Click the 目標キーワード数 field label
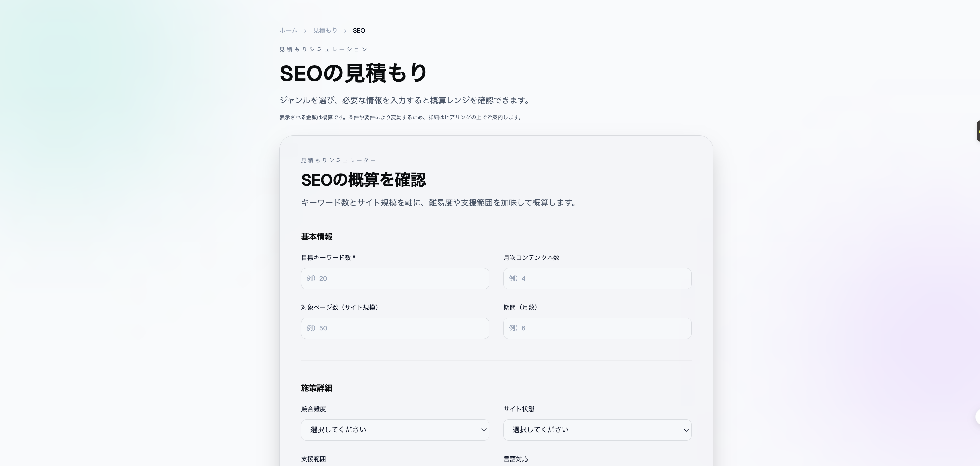The height and width of the screenshot is (466, 980). pos(326,258)
